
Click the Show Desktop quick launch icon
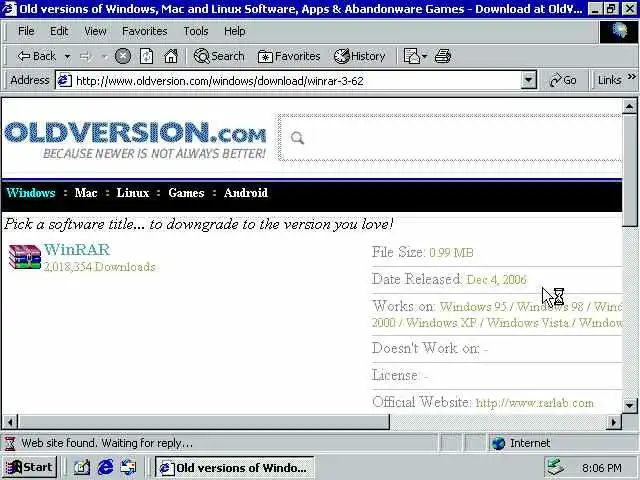tap(81, 467)
